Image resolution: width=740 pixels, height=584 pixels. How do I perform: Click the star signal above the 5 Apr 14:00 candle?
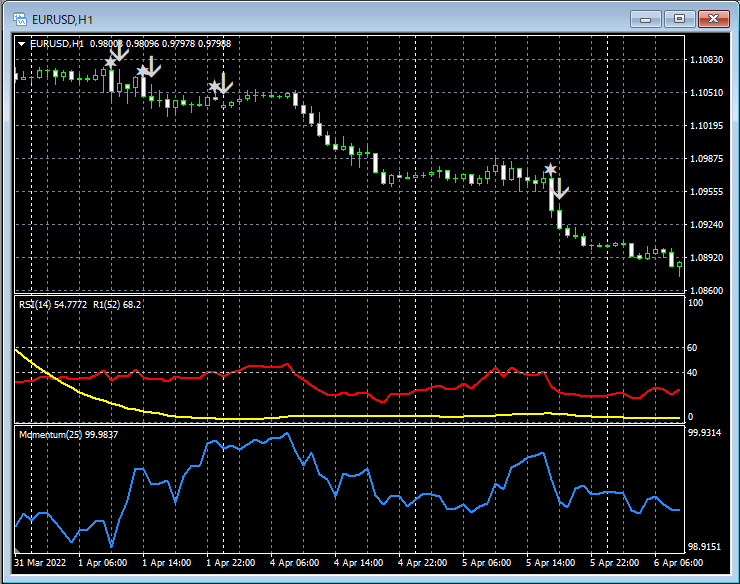550,170
